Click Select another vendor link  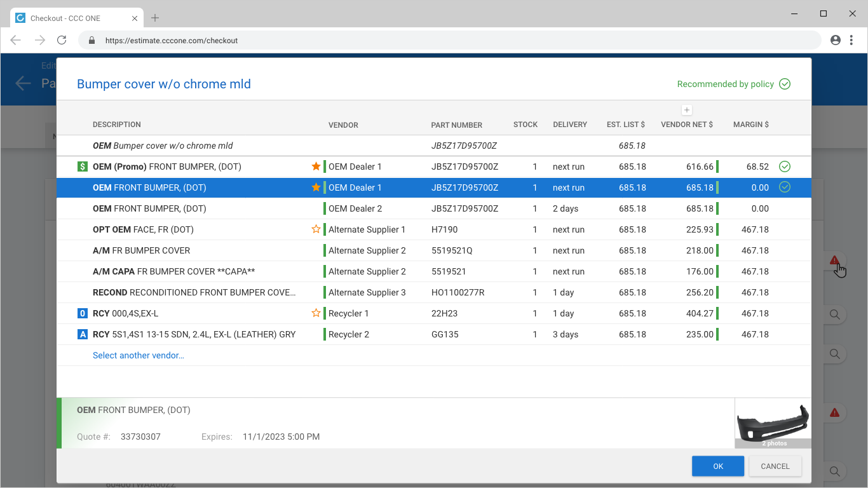(x=139, y=355)
